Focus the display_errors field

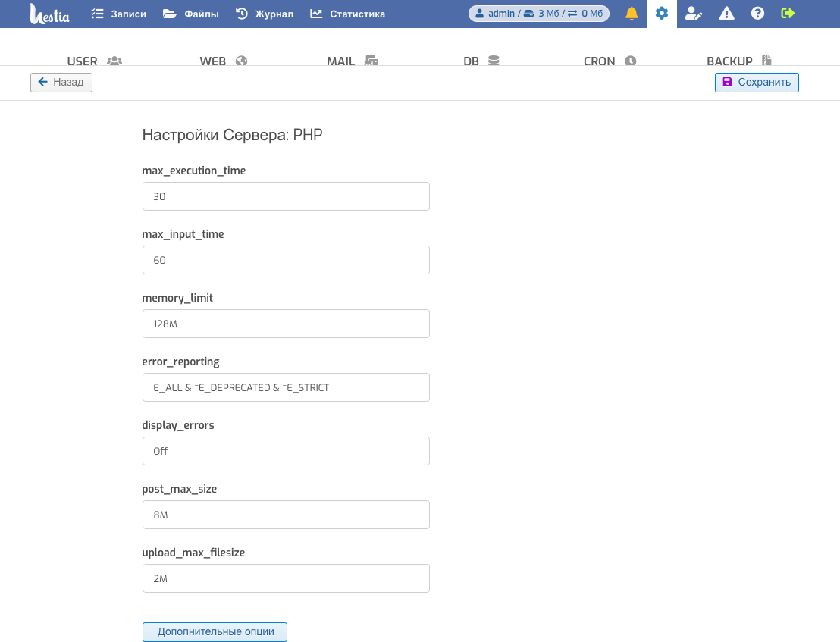286,452
